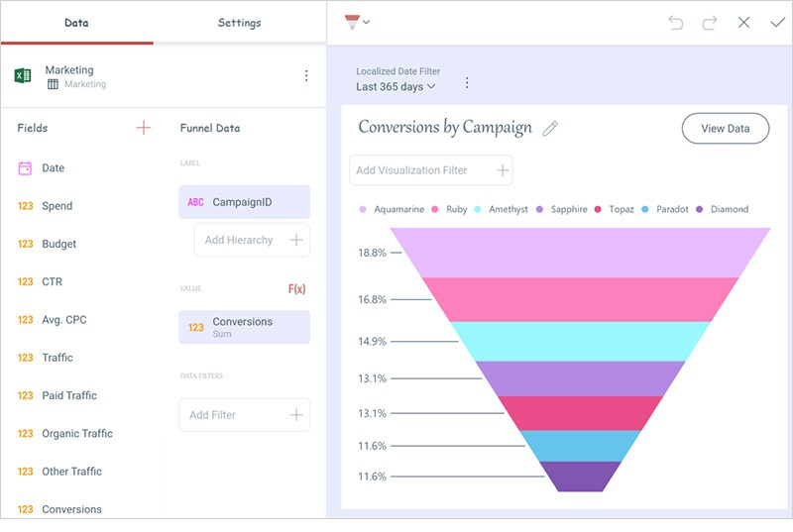The image size is (793, 532).
Task: Click the View Data button
Action: click(725, 129)
